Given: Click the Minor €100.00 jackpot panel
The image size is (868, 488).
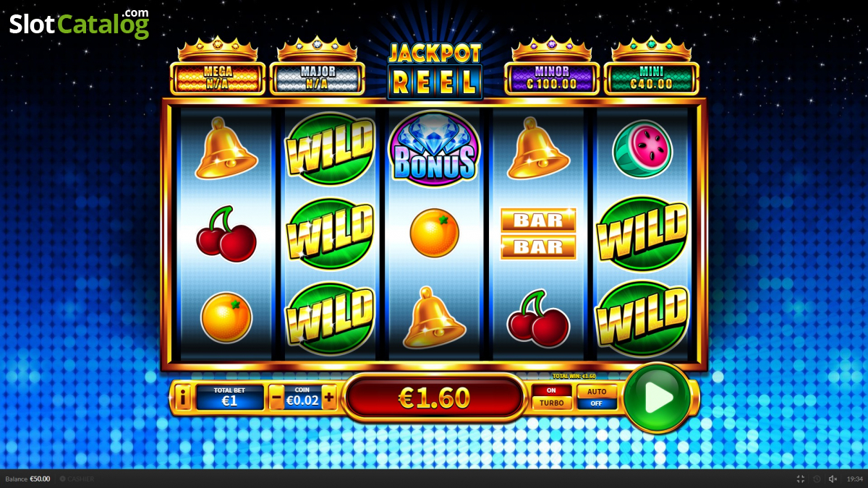Looking at the screenshot, I should 552,78.
